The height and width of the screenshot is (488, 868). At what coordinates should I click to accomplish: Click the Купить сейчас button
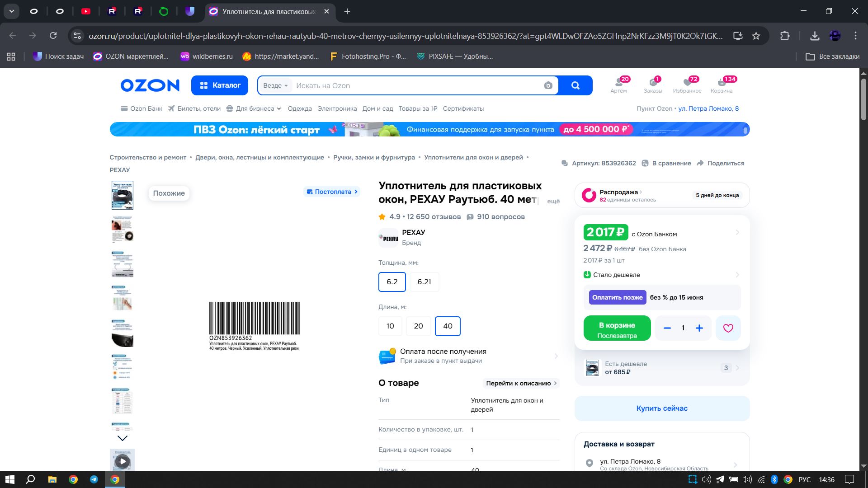pos(661,408)
